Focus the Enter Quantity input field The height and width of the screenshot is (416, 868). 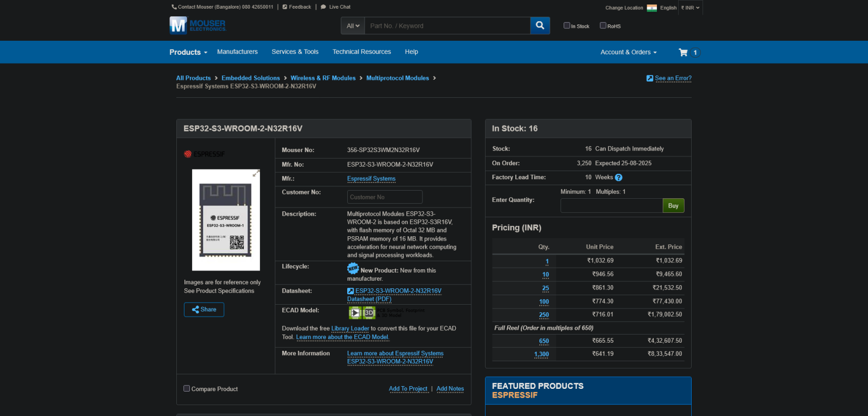point(611,206)
